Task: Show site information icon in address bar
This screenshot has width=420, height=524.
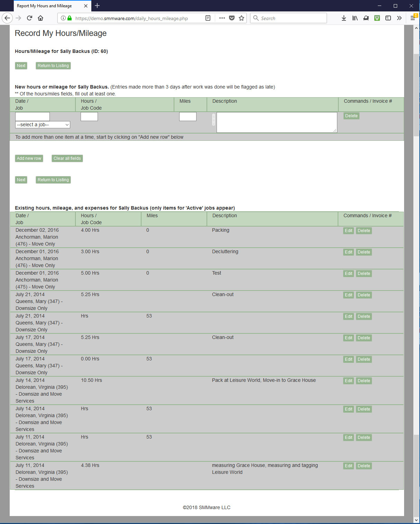Action: click(63, 18)
